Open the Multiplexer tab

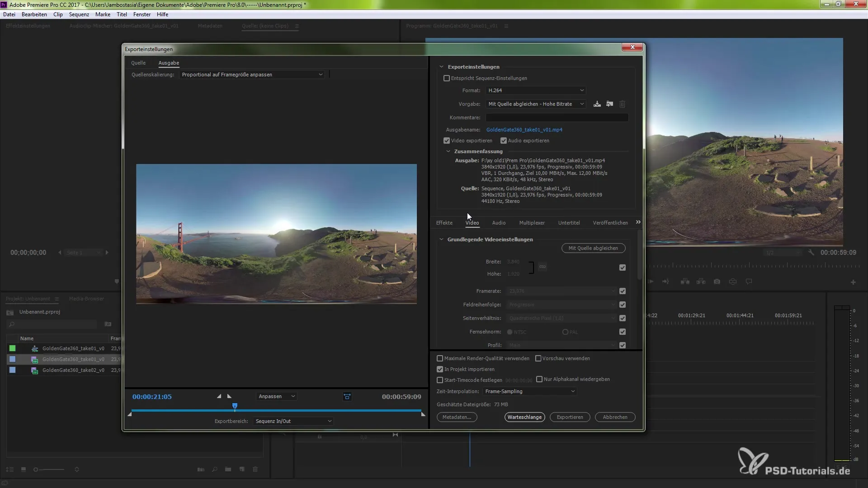(532, 223)
